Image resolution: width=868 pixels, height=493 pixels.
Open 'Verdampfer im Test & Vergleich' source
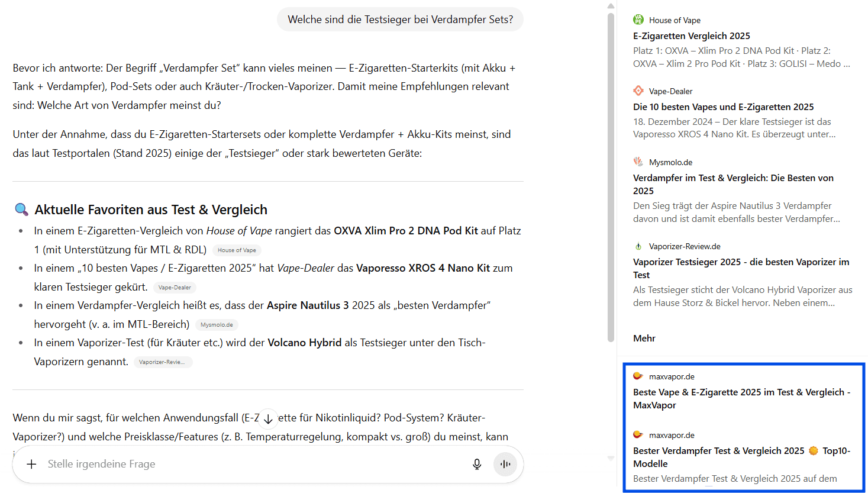734,185
